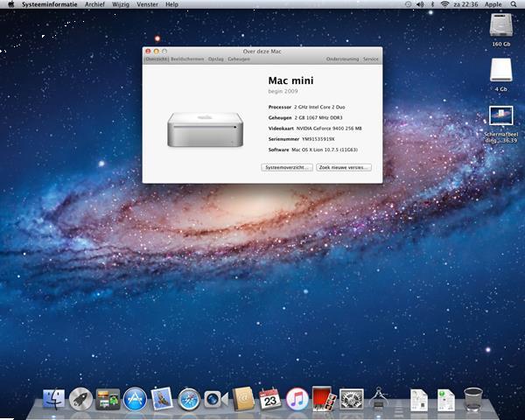Switch to the Beeldschermen tab
Screen dimensions: 525x420
[x=187, y=59]
